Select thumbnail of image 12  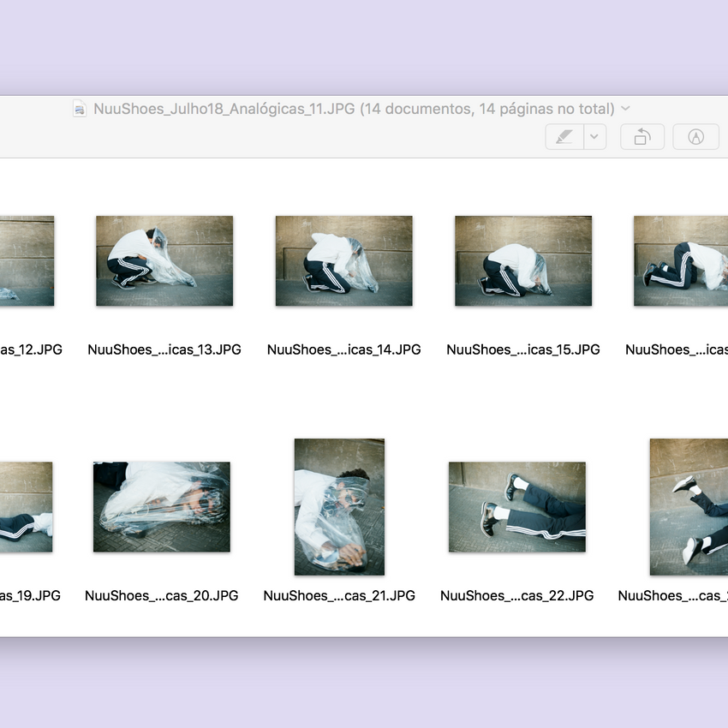(x=27, y=261)
